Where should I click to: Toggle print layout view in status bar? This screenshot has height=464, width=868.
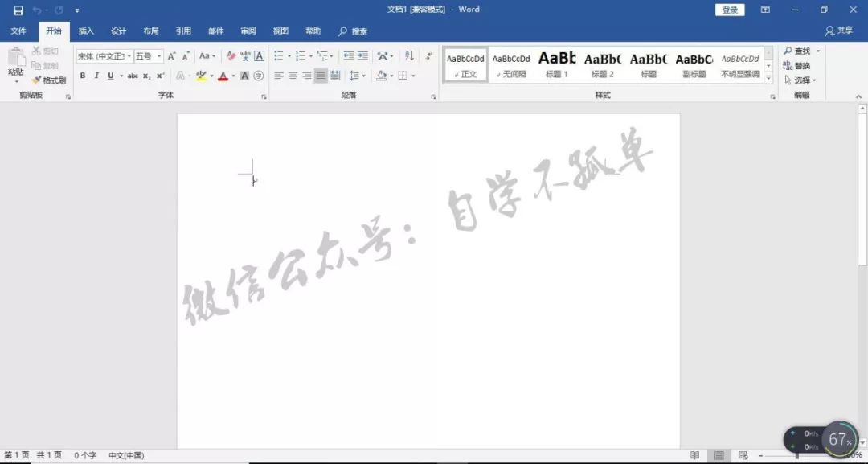click(x=719, y=455)
